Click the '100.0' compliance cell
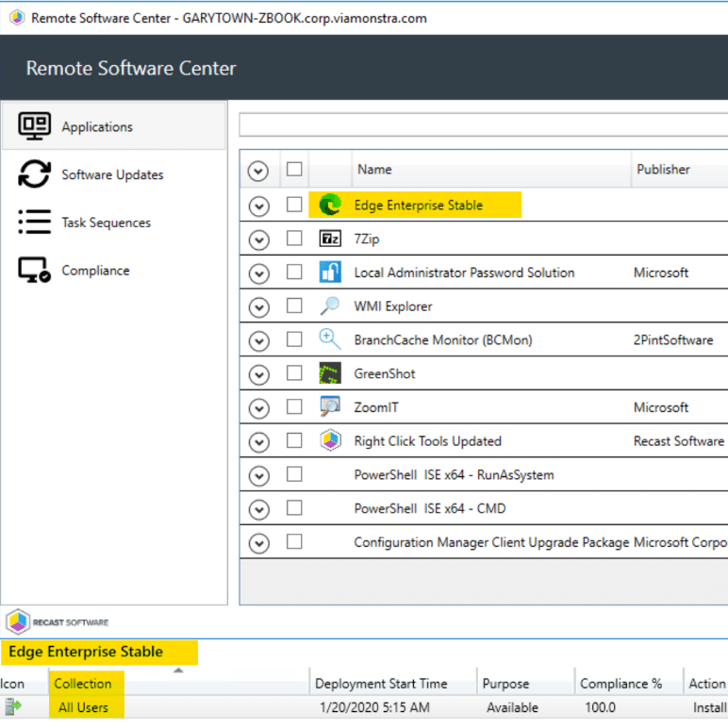728x728 pixels. [x=600, y=707]
